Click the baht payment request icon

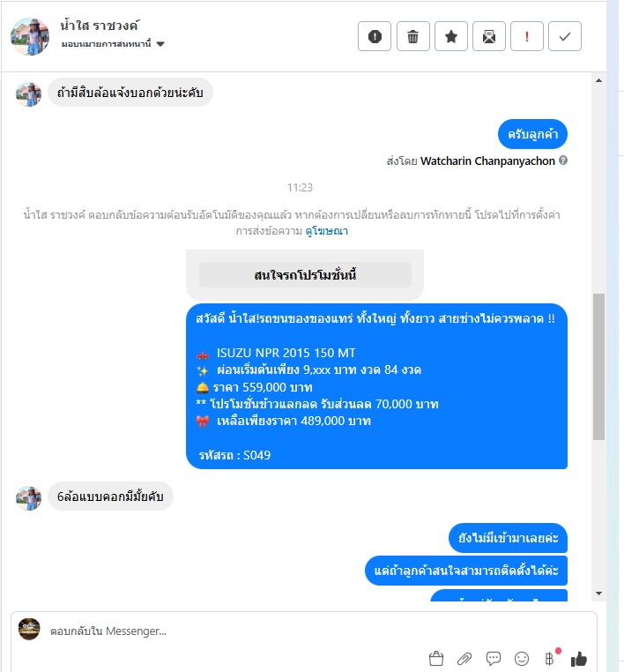tap(550, 658)
